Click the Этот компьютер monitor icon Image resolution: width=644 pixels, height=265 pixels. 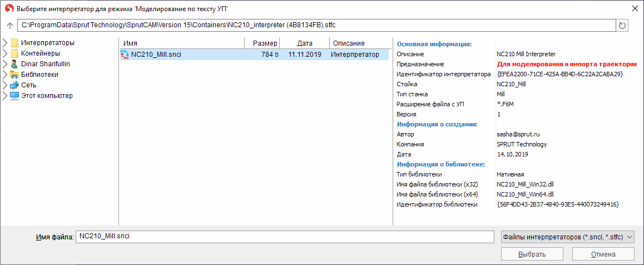click(15, 96)
